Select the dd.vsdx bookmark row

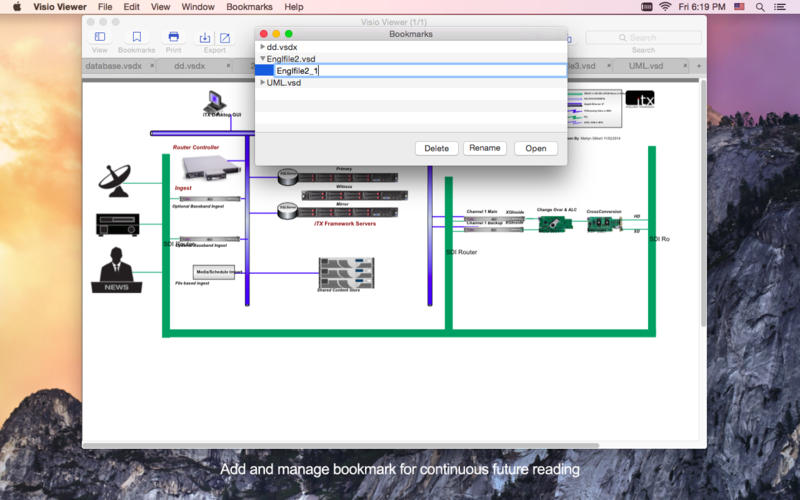pyautogui.click(x=411, y=47)
